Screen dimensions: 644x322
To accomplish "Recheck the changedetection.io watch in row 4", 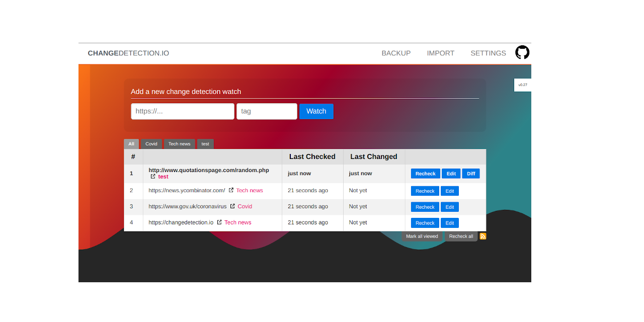I will point(425,223).
